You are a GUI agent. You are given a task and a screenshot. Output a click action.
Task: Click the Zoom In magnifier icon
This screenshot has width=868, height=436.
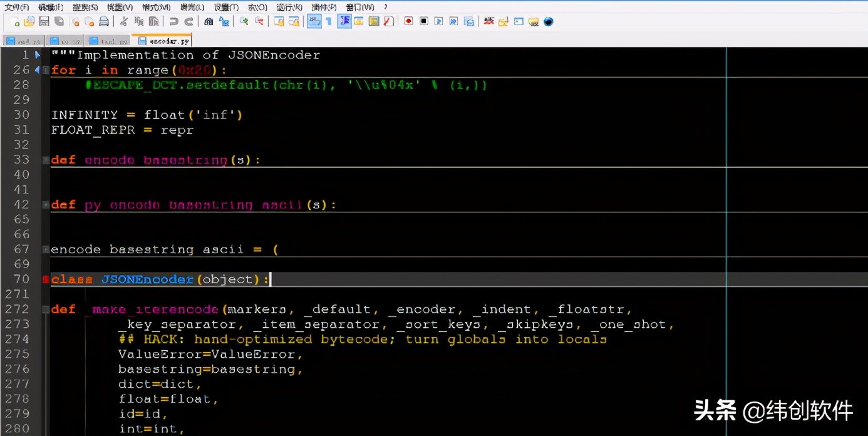tap(244, 21)
